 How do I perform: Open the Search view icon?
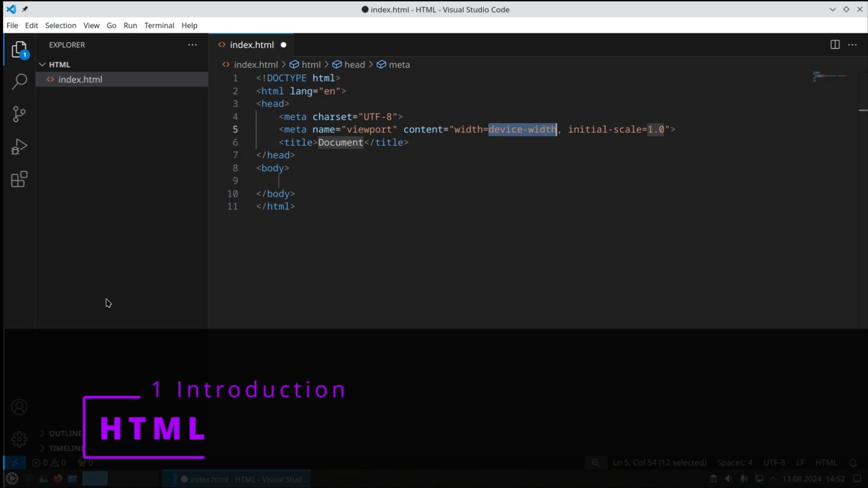[19, 81]
